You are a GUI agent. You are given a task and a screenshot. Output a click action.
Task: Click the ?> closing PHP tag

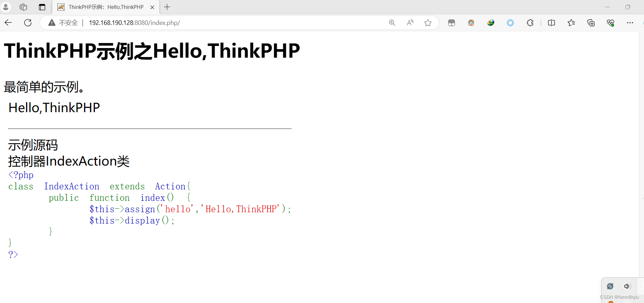(x=13, y=254)
